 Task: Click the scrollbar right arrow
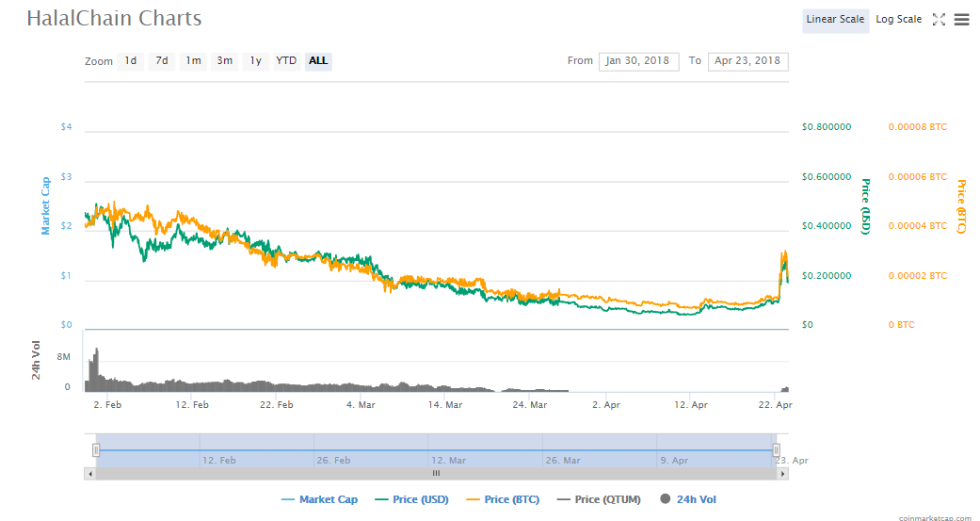pos(782,473)
